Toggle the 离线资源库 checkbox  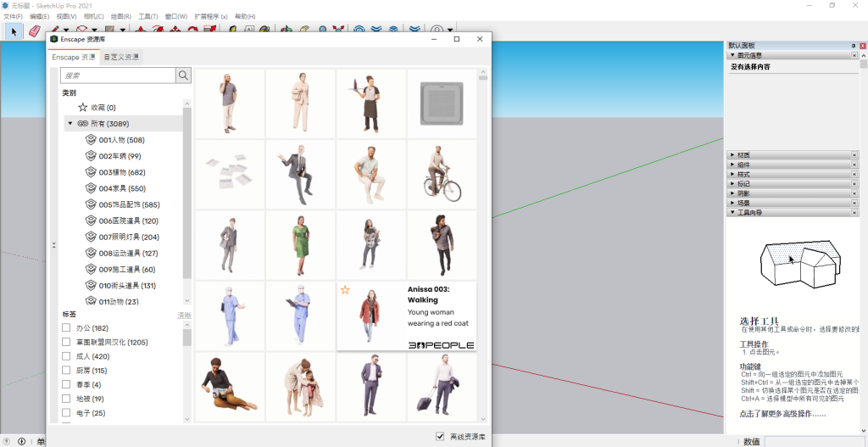(x=439, y=436)
